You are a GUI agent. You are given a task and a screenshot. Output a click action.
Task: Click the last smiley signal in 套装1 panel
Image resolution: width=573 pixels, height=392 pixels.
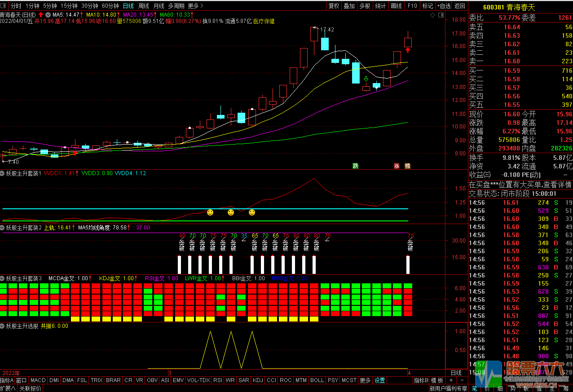[252, 212]
